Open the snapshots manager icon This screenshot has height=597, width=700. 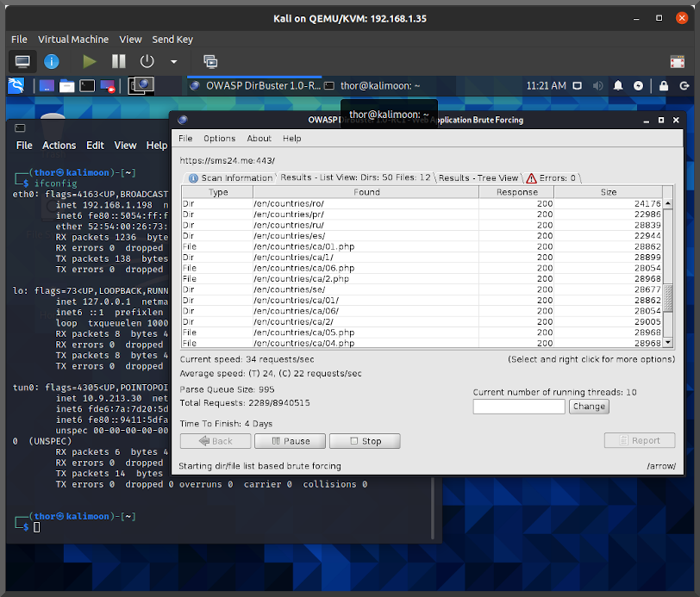pyautogui.click(x=210, y=61)
